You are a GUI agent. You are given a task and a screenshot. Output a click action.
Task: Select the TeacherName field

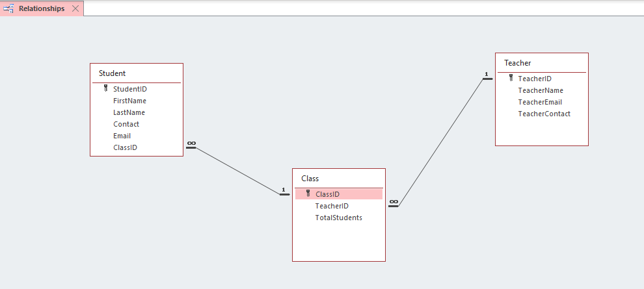(x=542, y=90)
